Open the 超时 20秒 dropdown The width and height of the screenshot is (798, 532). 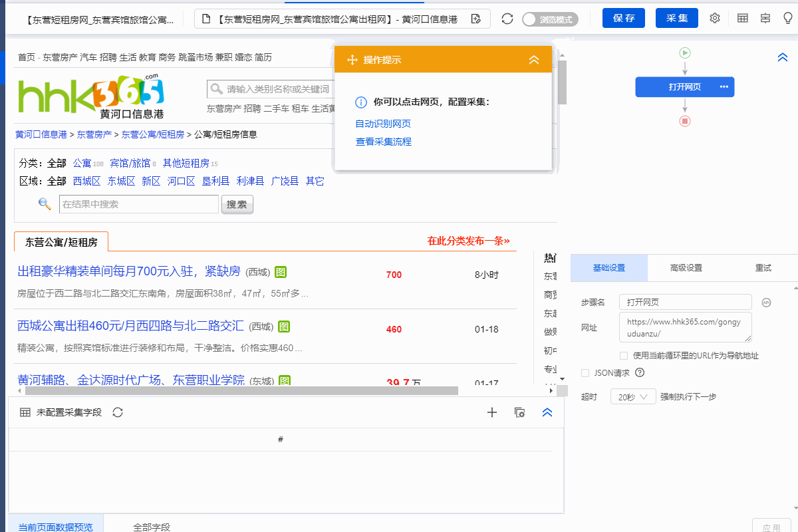click(632, 397)
